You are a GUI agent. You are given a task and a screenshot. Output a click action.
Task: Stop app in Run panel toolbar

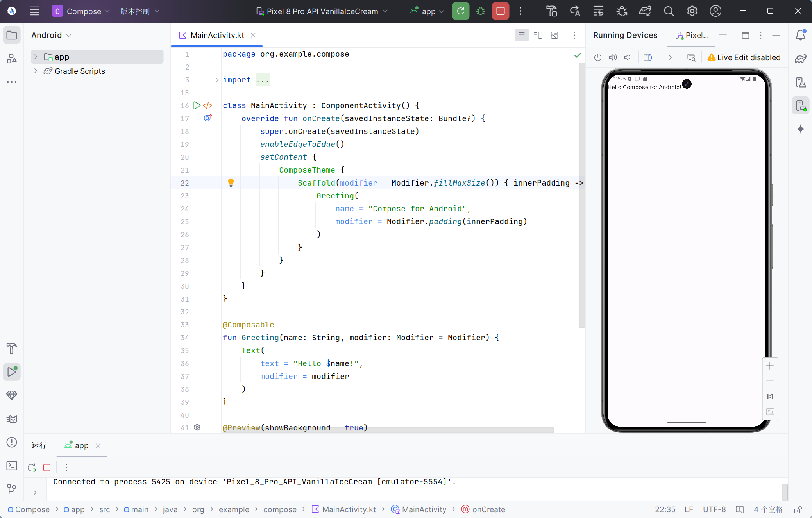point(47,468)
